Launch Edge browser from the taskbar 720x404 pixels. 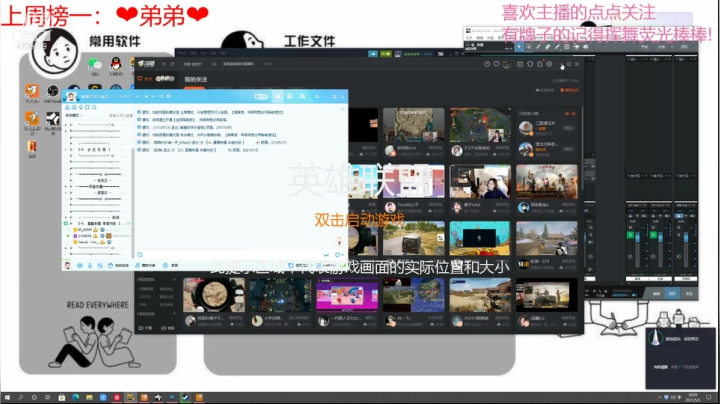75,397
